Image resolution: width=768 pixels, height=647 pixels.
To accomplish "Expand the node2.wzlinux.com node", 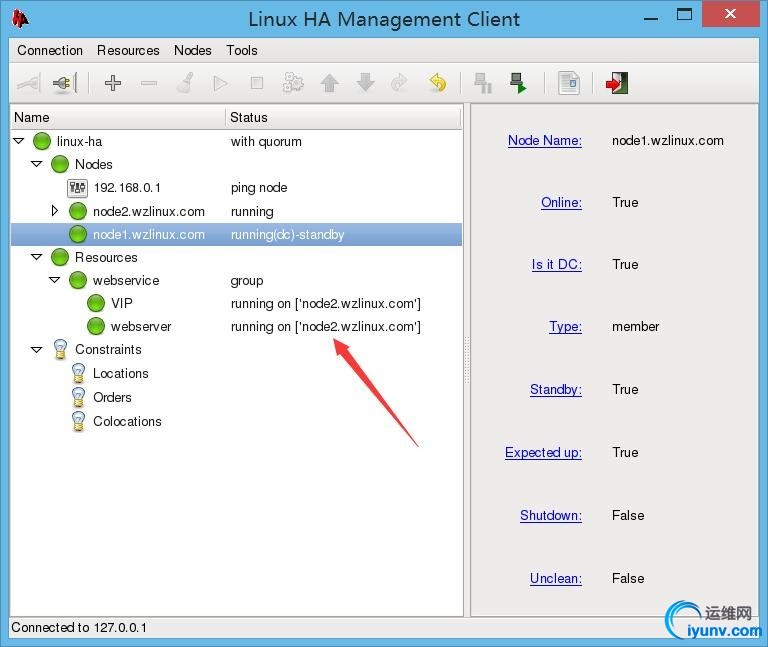I will pos(55,211).
